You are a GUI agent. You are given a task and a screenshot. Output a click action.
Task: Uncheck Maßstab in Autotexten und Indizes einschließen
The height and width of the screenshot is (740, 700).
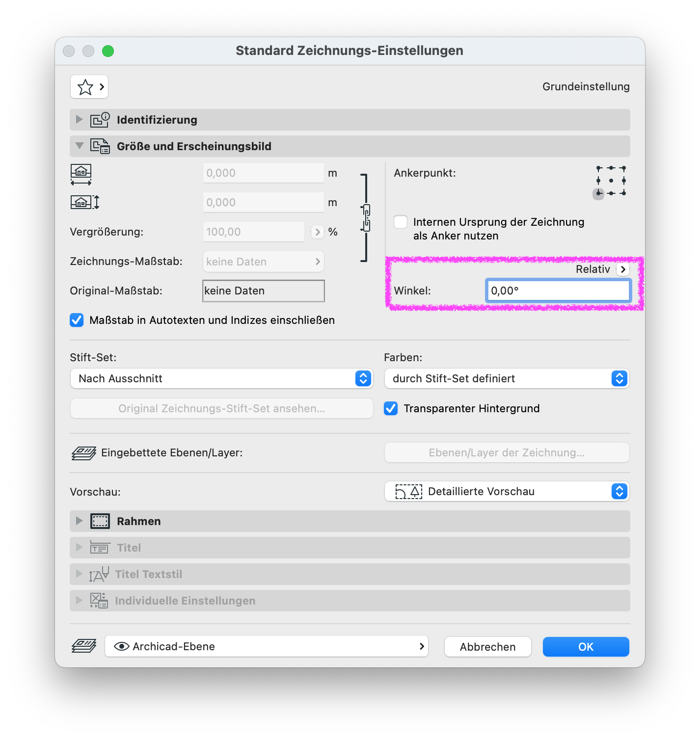77,320
